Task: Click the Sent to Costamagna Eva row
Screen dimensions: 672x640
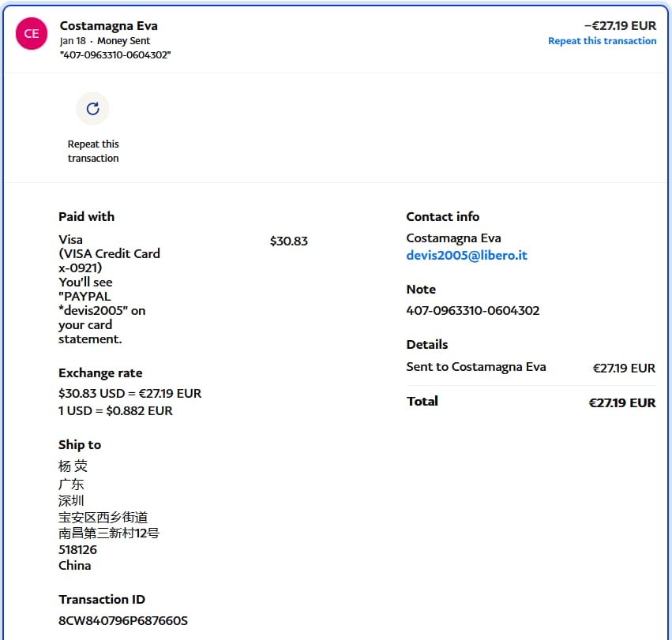Action: point(475,367)
